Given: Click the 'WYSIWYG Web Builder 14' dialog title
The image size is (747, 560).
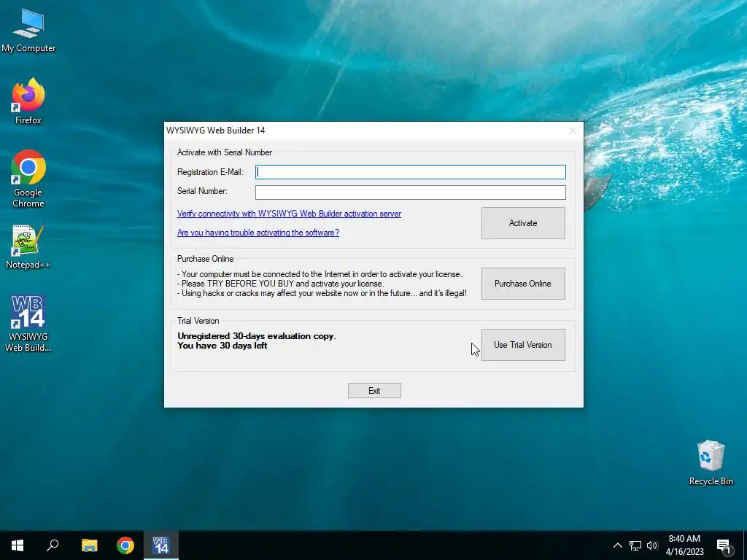Looking at the screenshot, I should [216, 131].
